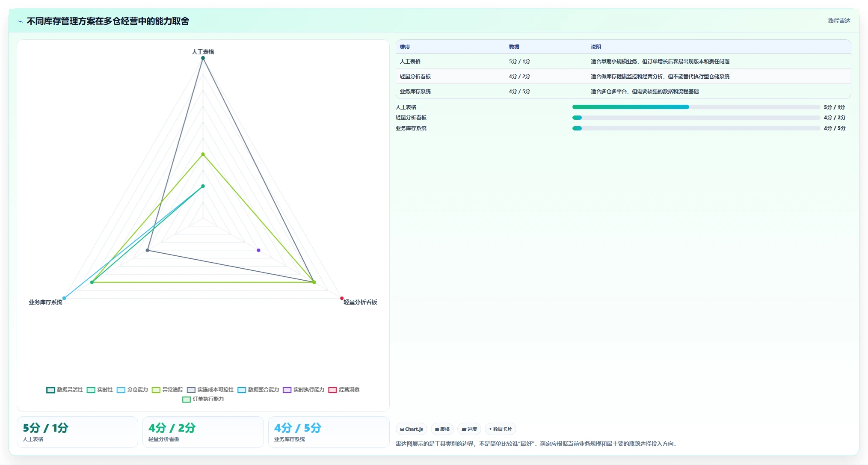This screenshot has height=465, width=868.
Task: Click description 适合早期小规模业务 in the table
Action: pyautogui.click(x=660, y=62)
